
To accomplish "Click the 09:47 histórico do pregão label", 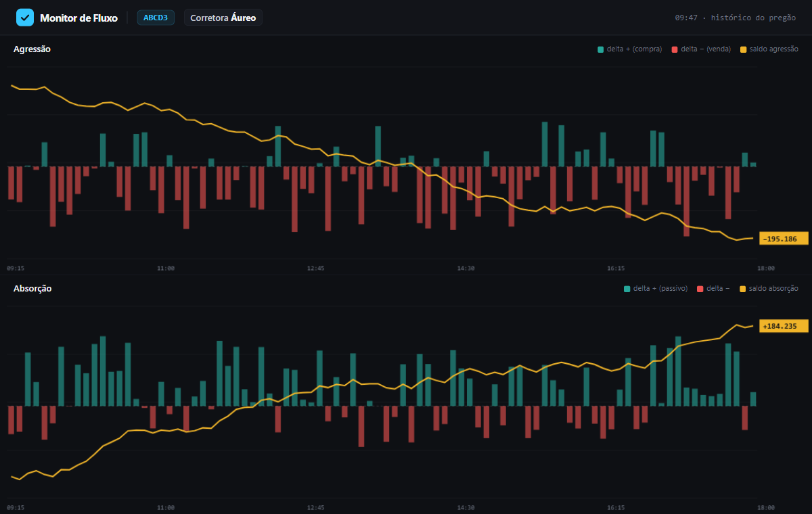I will pos(736,18).
